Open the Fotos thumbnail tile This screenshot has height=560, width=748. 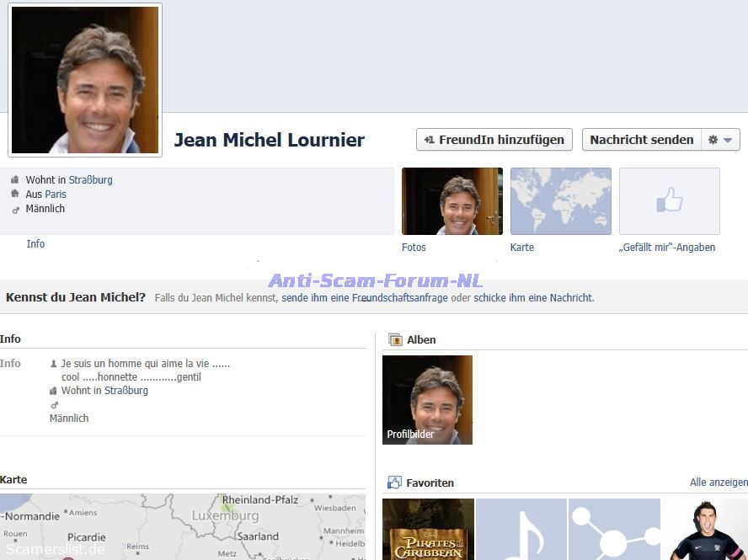tap(451, 201)
